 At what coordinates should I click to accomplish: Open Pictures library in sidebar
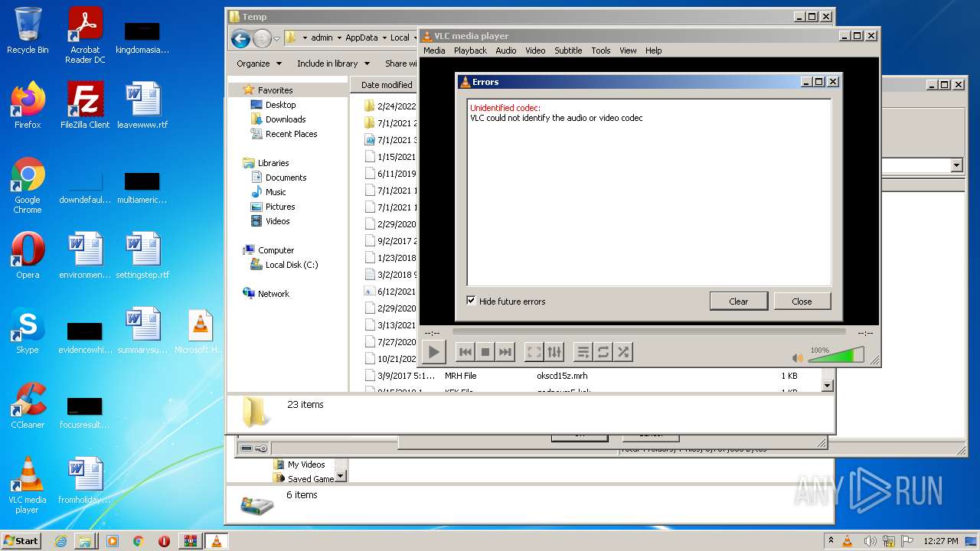click(280, 207)
